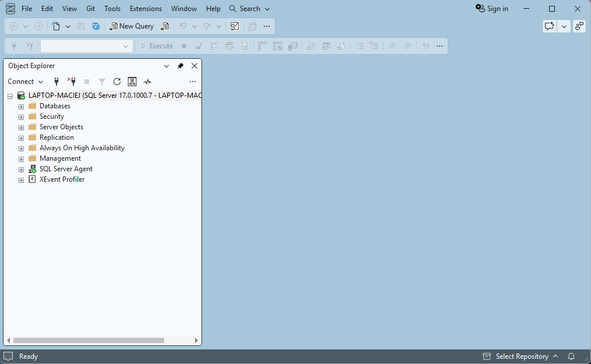Image resolution: width=591 pixels, height=364 pixels.
Task: Open the available databases combo box
Action: (86, 46)
